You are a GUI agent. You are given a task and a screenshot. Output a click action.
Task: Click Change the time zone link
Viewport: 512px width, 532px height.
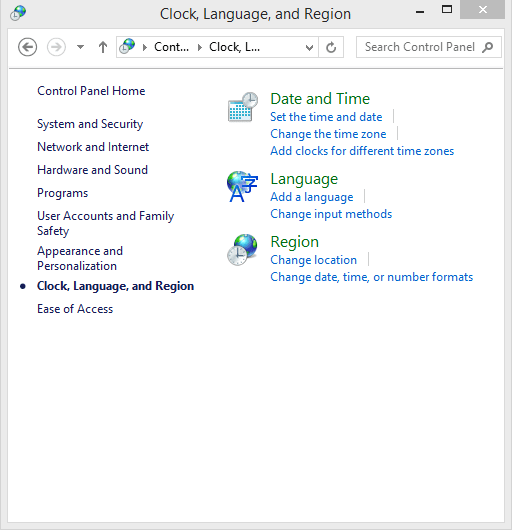tap(328, 134)
